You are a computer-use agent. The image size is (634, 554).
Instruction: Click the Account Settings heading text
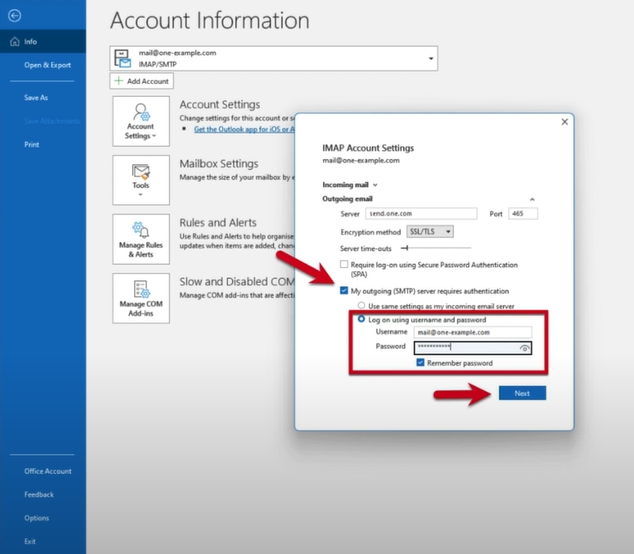click(220, 104)
